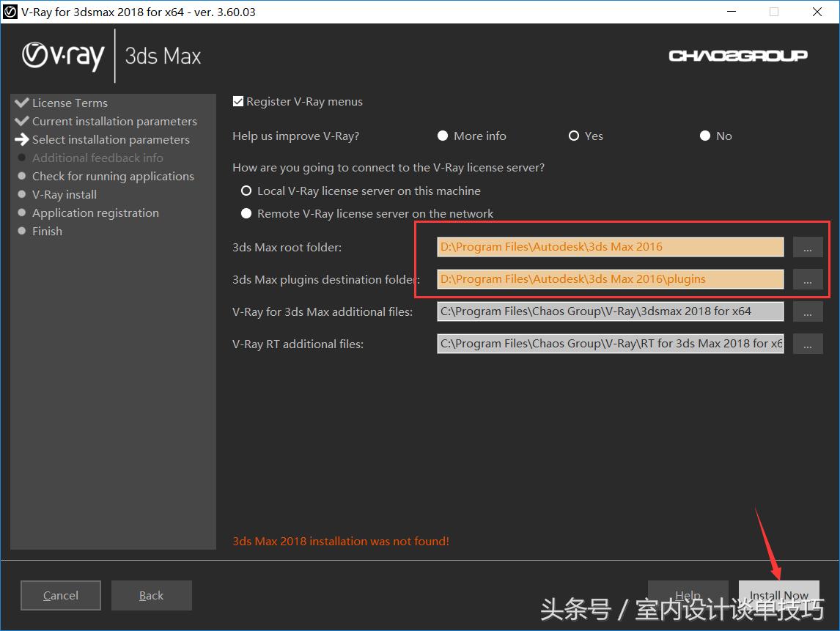
Task: Click the '3ds Max 2018 installation was not found!' message
Action: pyautogui.click(x=341, y=541)
